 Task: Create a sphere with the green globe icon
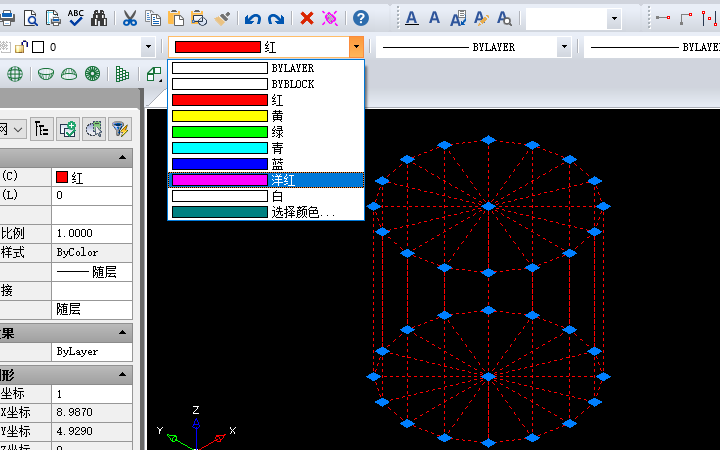15,74
